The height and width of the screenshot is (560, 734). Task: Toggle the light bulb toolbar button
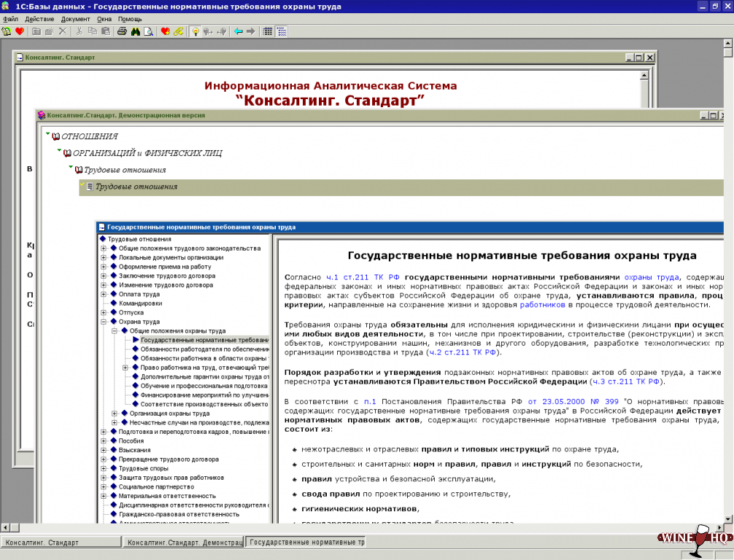point(195,31)
